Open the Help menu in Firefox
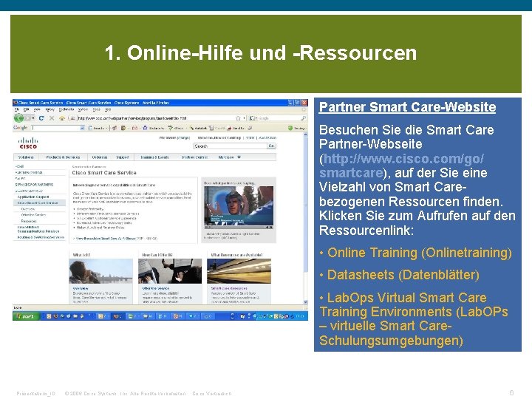Screen dimensions: 532x399 click(108, 109)
